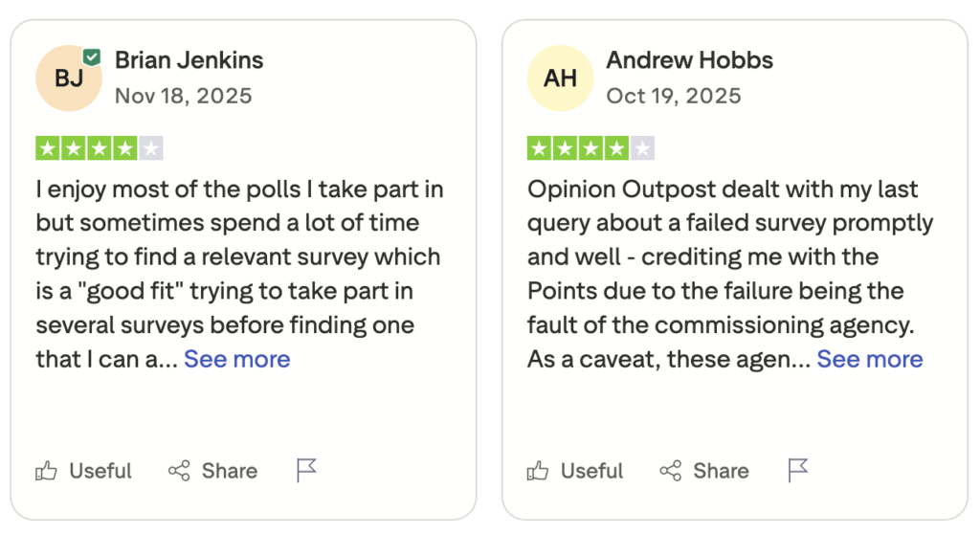Expand Brian's review with See more
The width and height of the screenshot is (980, 557).
click(236, 359)
